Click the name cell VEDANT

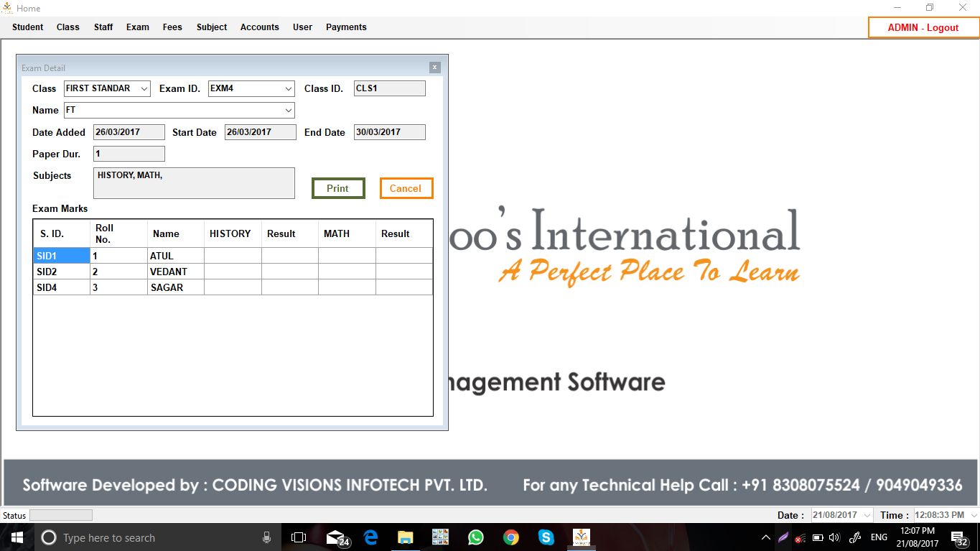pyautogui.click(x=176, y=272)
